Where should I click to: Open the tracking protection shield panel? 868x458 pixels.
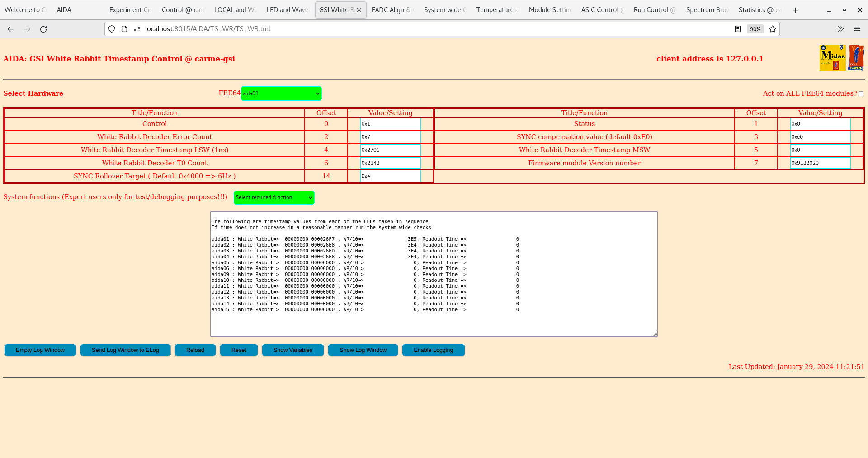point(111,29)
